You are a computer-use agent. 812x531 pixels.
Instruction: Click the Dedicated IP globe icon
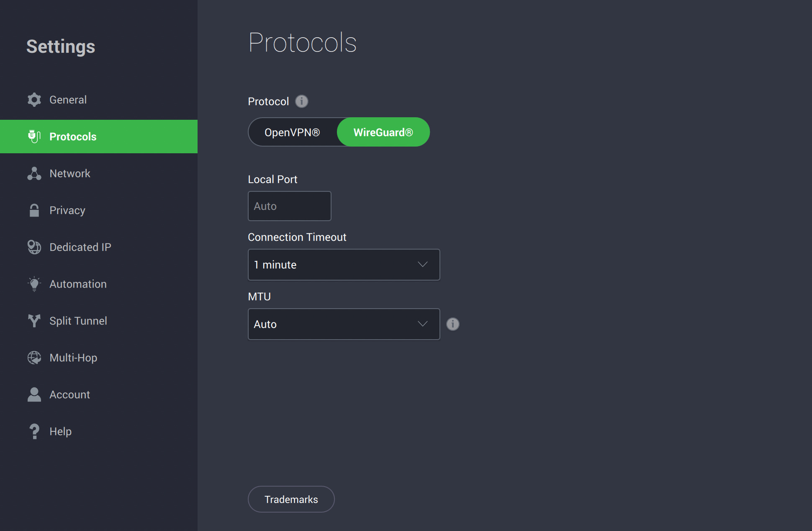(x=34, y=247)
